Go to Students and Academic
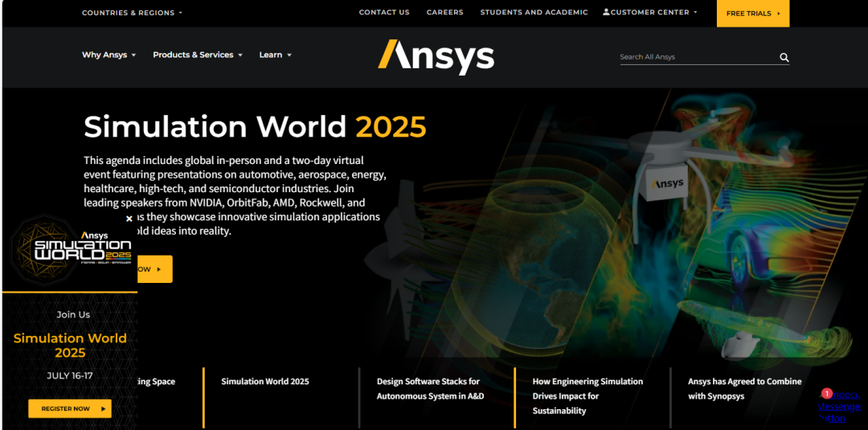 tap(534, 12)
